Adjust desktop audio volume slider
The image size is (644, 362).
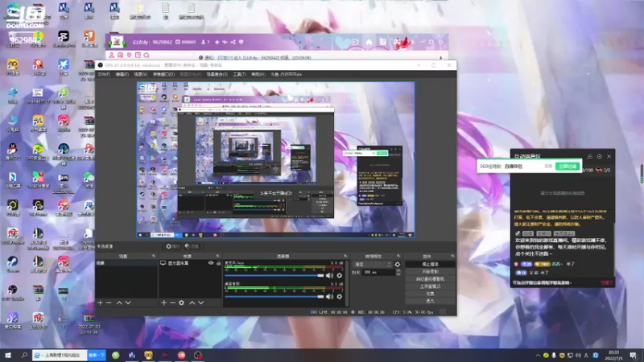275,296
